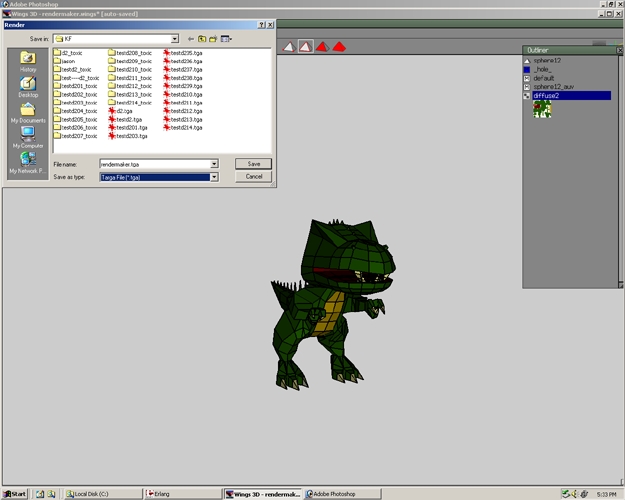Viewport: 625px width, 500px height.
Task: Select the testd239.tga file
Action: (183, 86)
